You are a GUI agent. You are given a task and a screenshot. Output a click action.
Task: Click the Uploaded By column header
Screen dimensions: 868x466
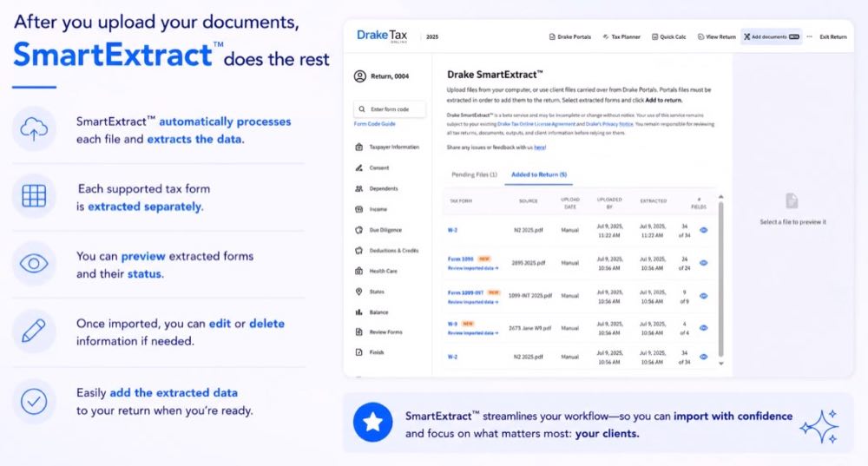(609, 203)
